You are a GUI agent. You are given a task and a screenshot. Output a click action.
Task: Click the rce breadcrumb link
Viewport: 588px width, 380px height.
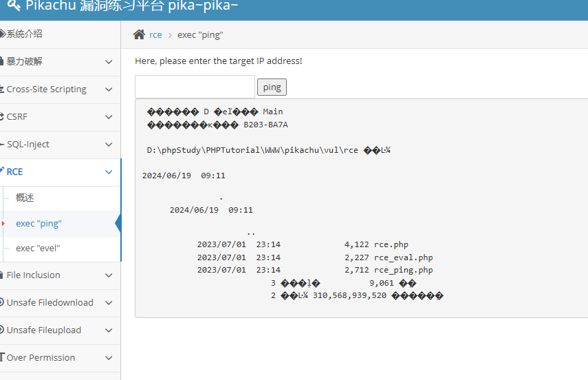pos(155,35)
